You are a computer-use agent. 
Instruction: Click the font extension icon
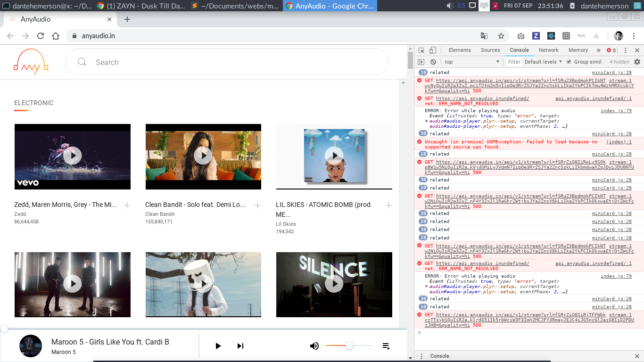click(581, 36)
